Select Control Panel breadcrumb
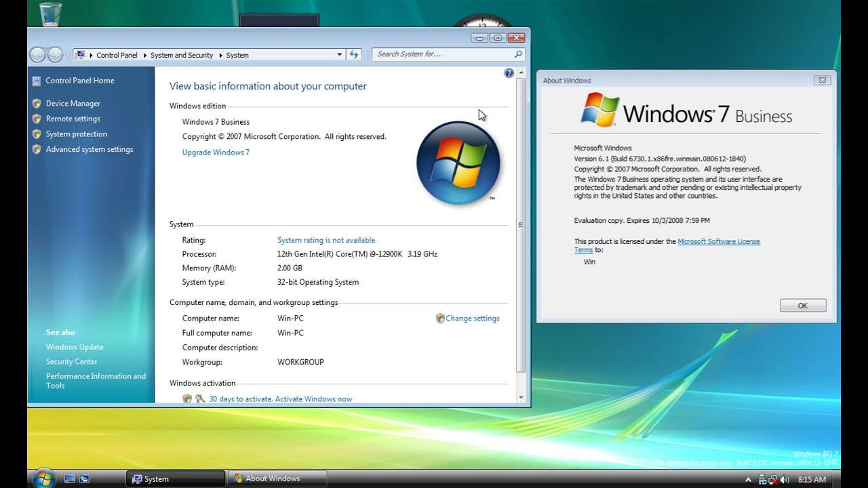Image resolution: width=868 pixels, height=488 pixels. 117,55
